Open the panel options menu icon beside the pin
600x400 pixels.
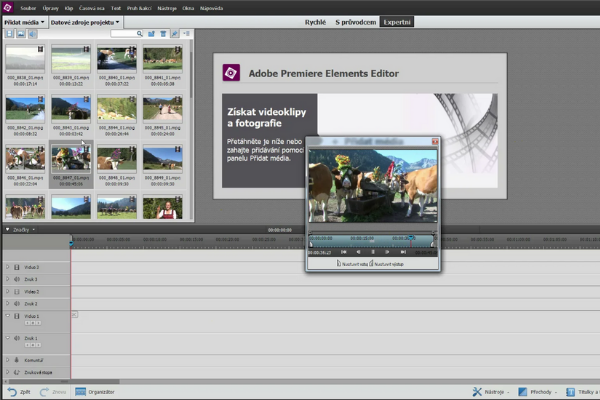[186, 34]
